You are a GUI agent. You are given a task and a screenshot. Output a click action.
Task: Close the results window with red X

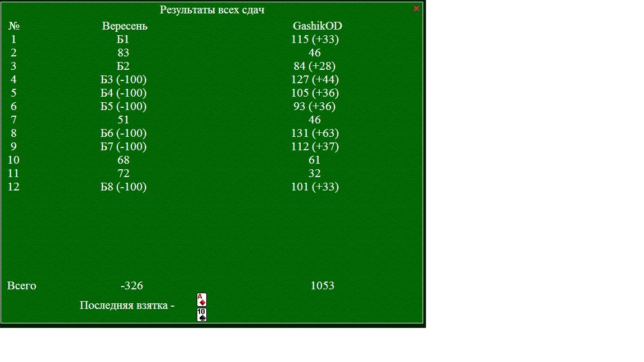pyautogui.click(x=416, y=8)
